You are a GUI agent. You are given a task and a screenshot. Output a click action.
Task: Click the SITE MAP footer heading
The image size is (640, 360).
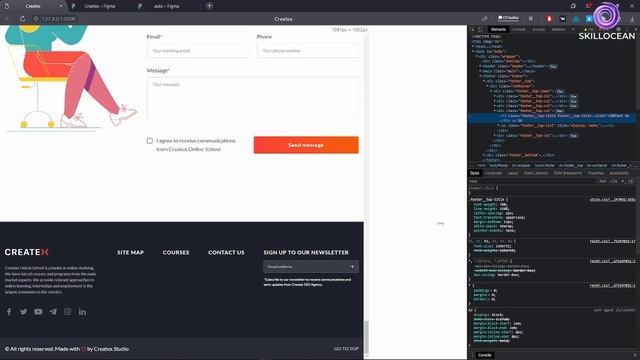pos(130,253)
